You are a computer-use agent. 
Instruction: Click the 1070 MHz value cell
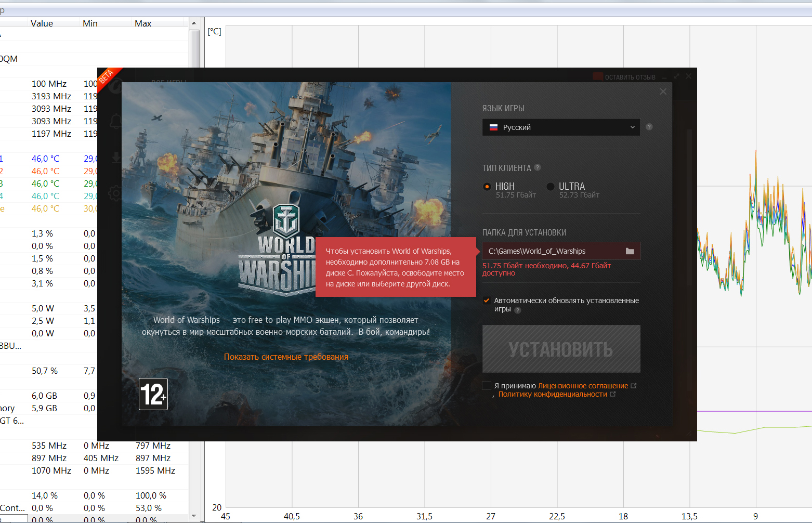coord(51,470)
